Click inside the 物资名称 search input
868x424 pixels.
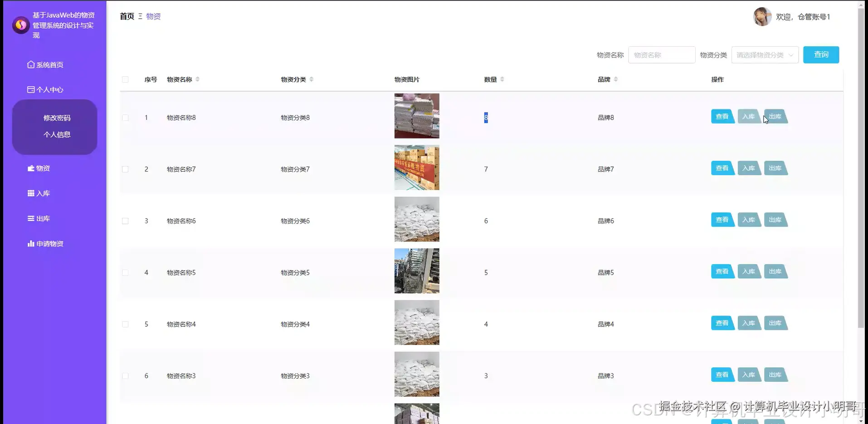tap(662, 54)
